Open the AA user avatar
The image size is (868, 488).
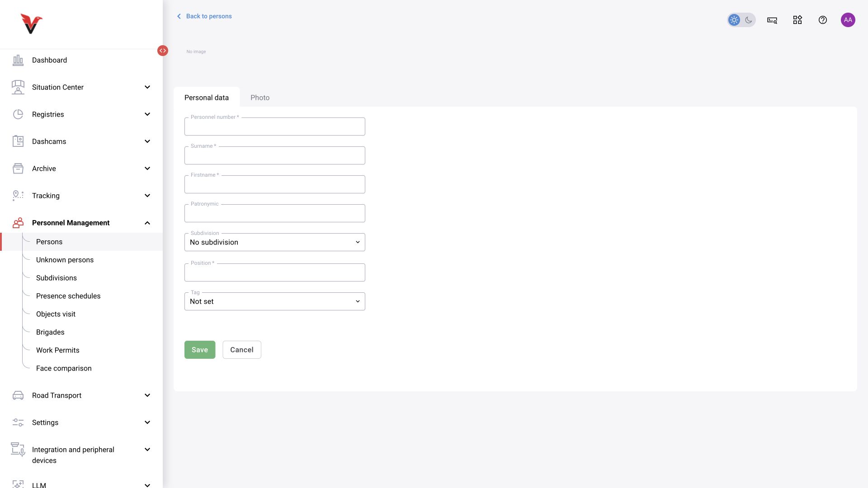tap(848, 20)
